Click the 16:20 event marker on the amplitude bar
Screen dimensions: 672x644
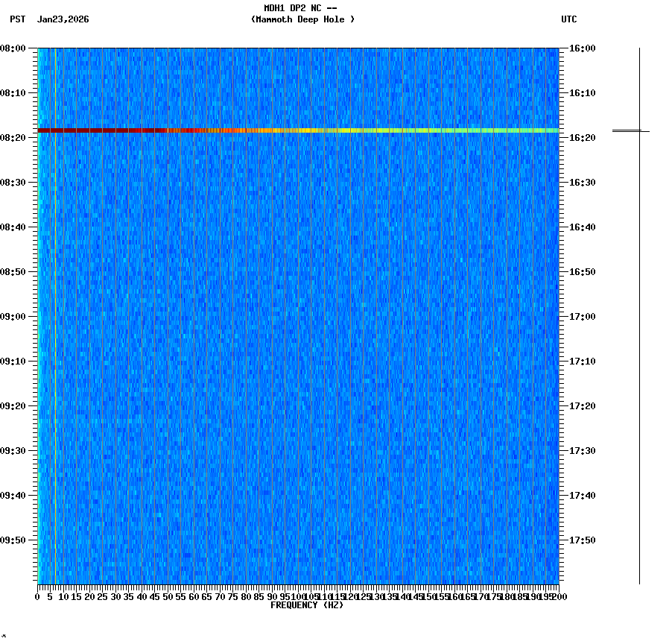[x=629, y=131]
